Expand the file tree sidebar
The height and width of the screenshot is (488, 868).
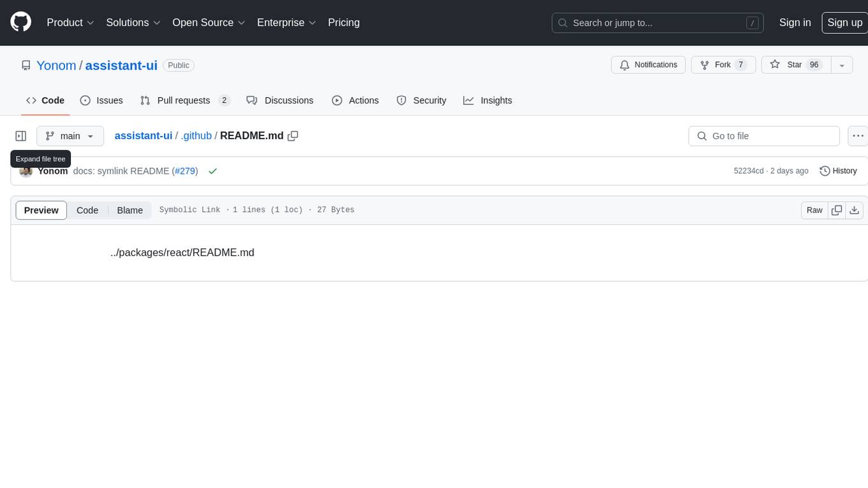point(21,136)
